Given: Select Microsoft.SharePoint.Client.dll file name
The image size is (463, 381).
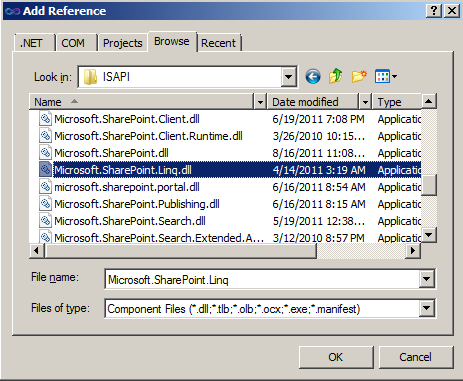Looking at the screenshot, I should (127, 119).
